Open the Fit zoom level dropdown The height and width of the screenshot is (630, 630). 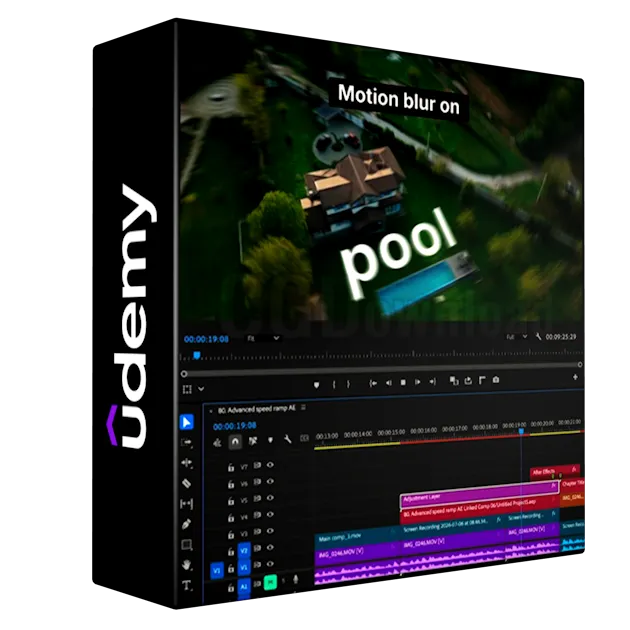263,338
